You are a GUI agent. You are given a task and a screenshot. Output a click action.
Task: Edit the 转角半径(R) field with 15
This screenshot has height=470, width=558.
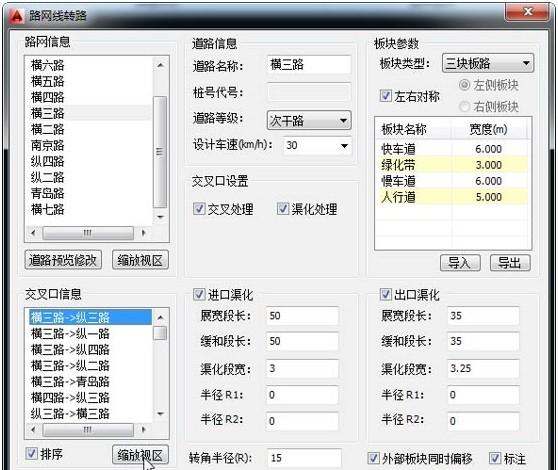[x=304, y=458]
